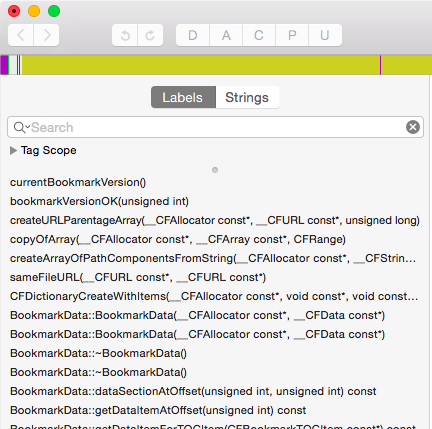Click the redo arrow icon
432x429 pixels.
click(150, 35)
